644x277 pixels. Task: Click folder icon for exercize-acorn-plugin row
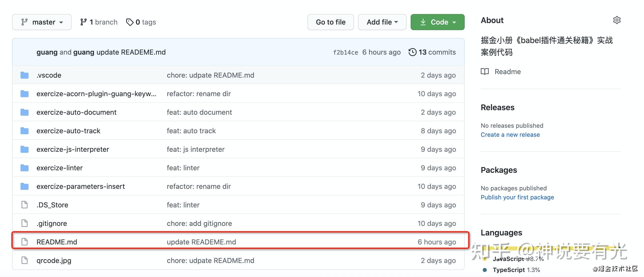pyautogui.click(x=25, y=94)
